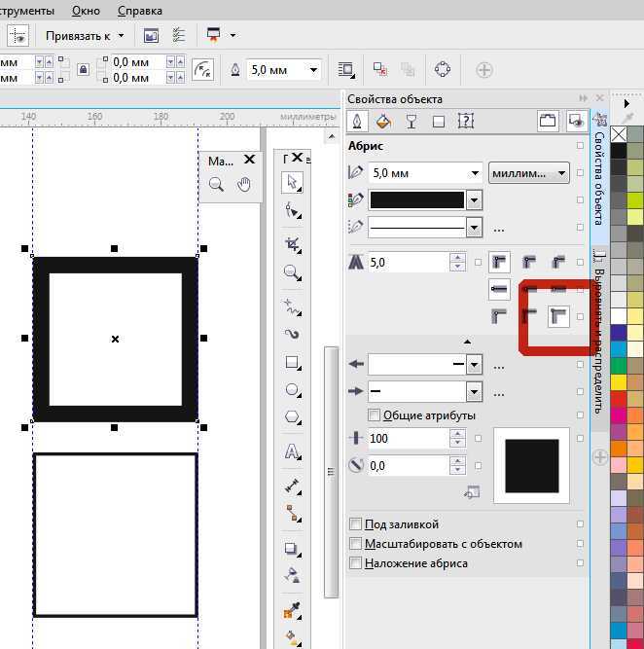Viewport: 644px width, 649px height.
Task: Open the Fill tab in object properties
Action: point(384,122)
